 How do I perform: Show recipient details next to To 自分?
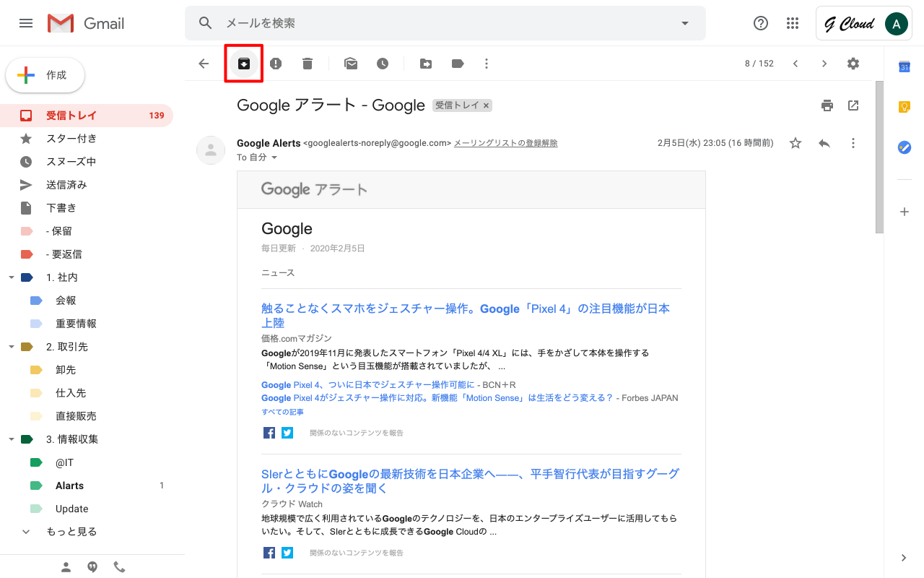[x=274, y=158]
